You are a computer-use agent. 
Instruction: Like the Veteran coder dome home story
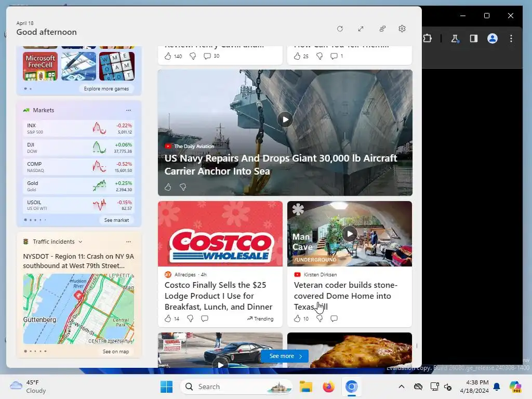tap(297, 318)
